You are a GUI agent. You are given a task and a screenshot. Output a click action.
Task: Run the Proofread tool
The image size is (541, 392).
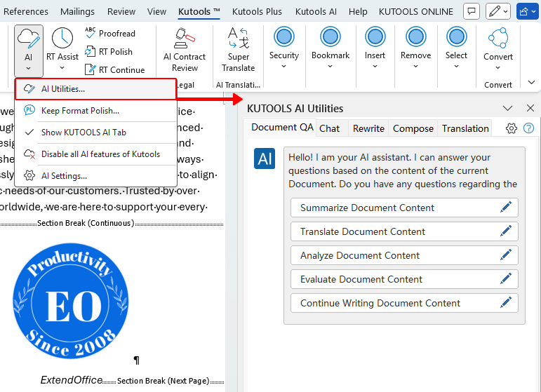110,34
